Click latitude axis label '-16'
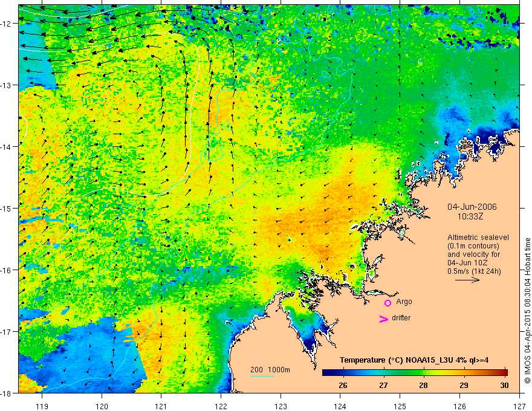 pos(6,270)
